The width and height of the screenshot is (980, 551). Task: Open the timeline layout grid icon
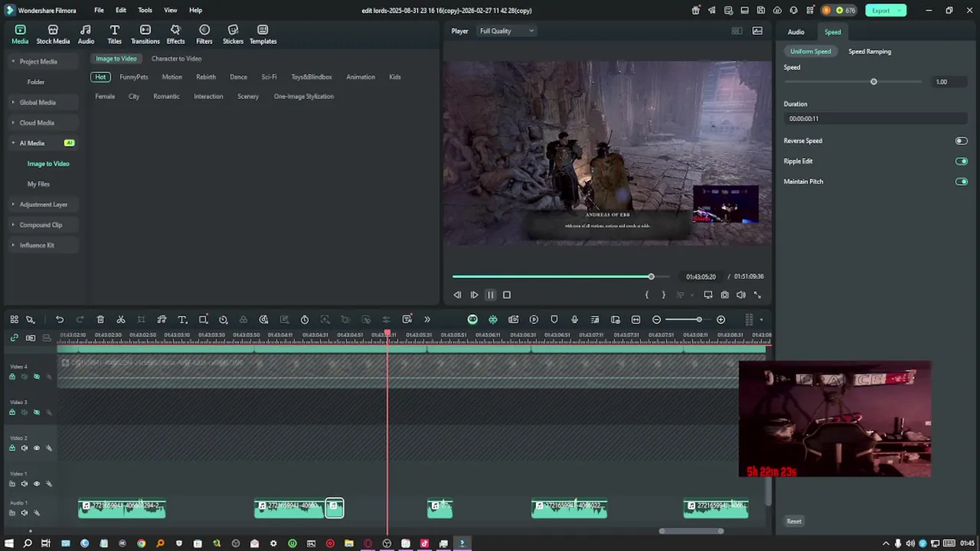click(14, 319)
